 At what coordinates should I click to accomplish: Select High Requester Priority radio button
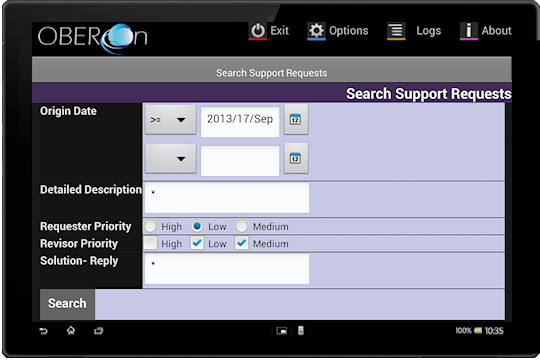(150, 226)
